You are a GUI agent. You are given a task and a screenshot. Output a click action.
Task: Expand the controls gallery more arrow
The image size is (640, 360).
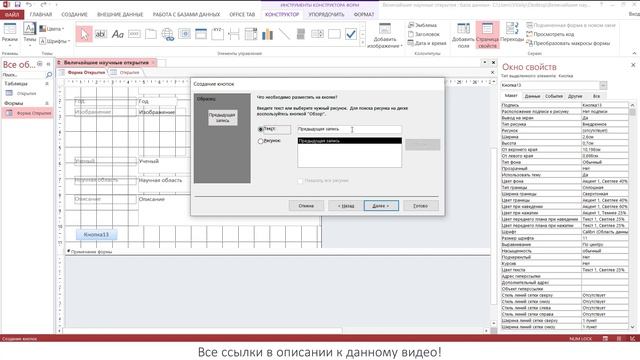[362, 42]
